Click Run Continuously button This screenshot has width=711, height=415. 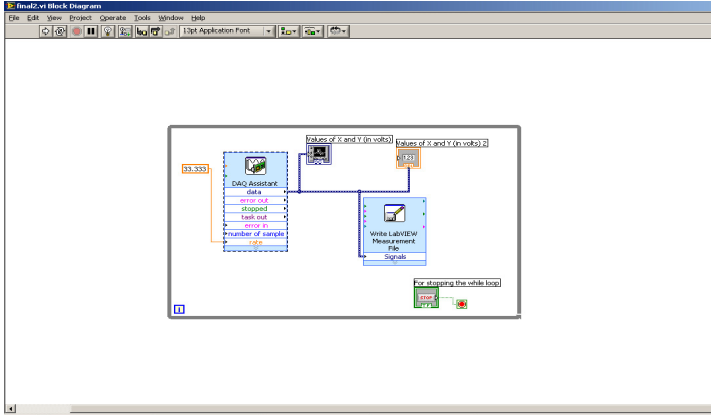(x=60, y=31)
